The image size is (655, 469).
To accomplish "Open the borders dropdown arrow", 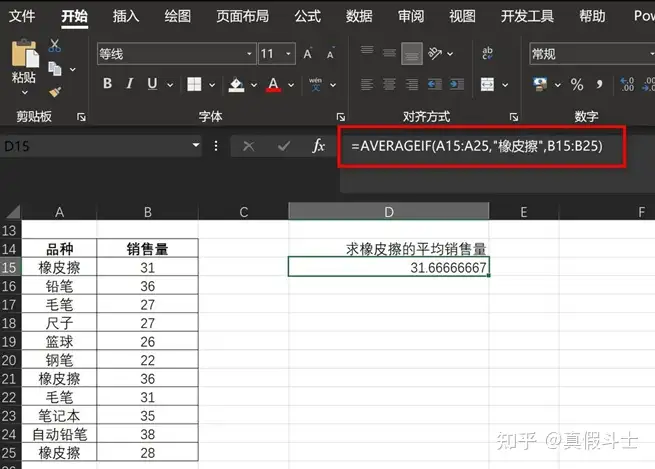I will click(x=212, y=85).
